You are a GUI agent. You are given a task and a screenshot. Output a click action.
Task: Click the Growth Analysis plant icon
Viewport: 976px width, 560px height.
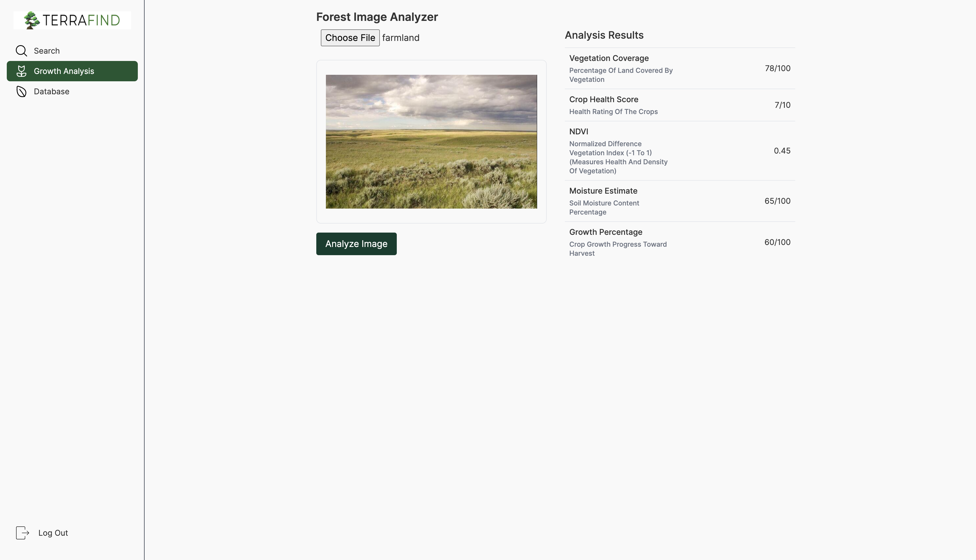pos(21,71)
